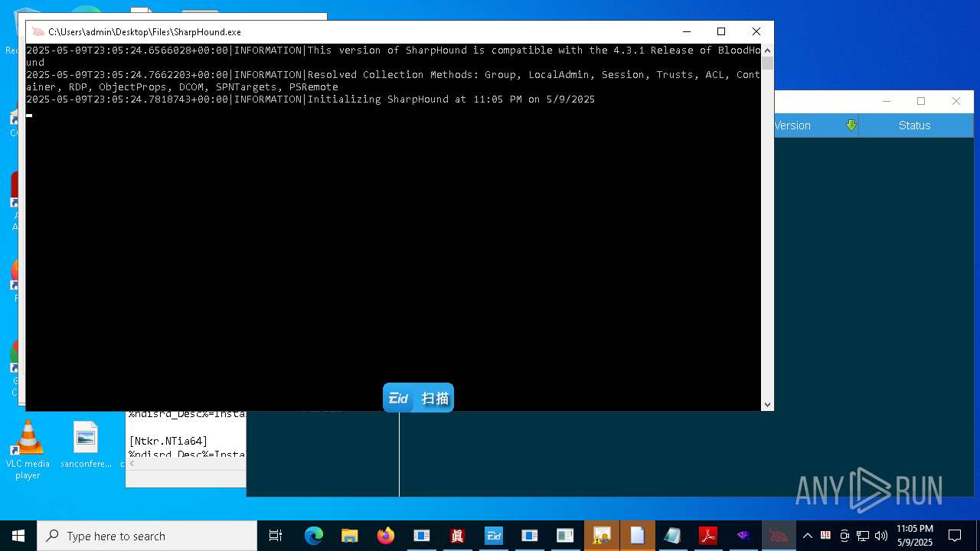The image size is (980, 551).
Task: Open the Windows Start menu
Action: point(18,536)
